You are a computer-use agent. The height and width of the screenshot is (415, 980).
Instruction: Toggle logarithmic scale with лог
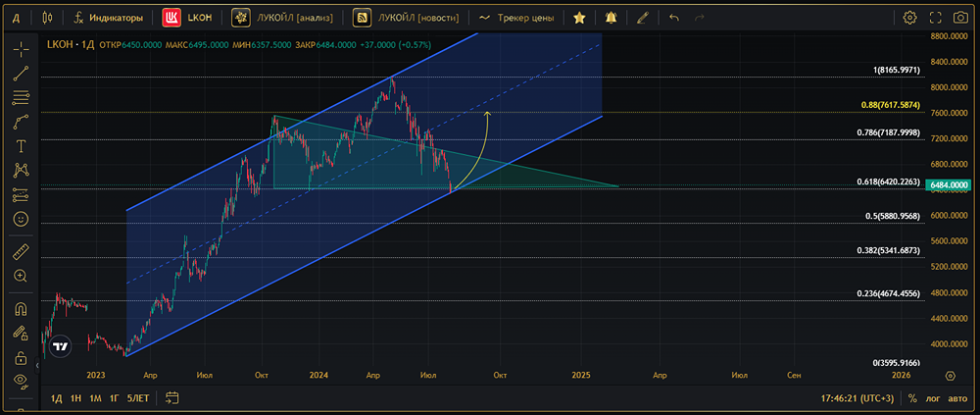933,398
